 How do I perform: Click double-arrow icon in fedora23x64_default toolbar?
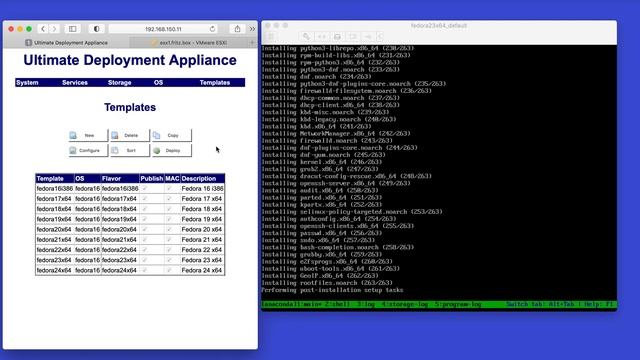322,37
